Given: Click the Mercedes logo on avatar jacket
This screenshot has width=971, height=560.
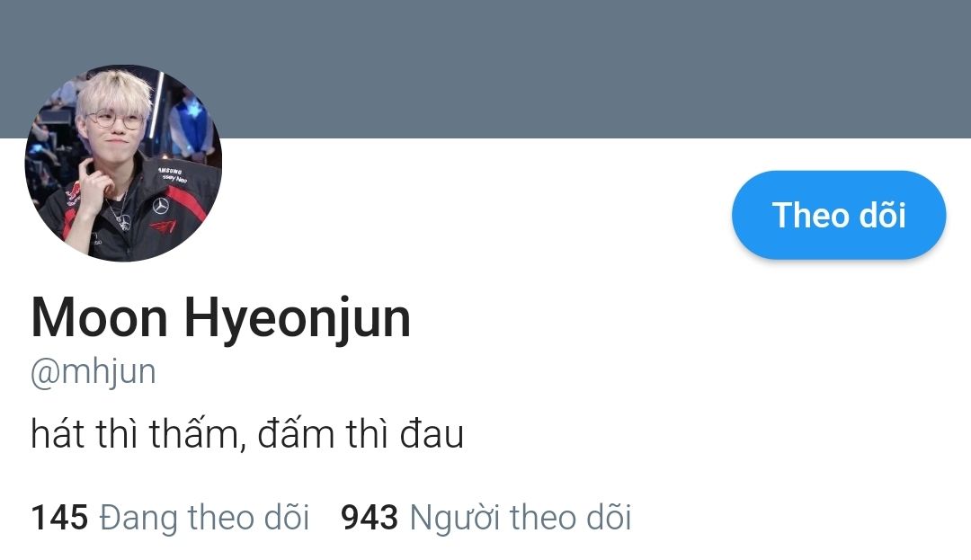Looking at the screenshot, I should pos(160,206).
